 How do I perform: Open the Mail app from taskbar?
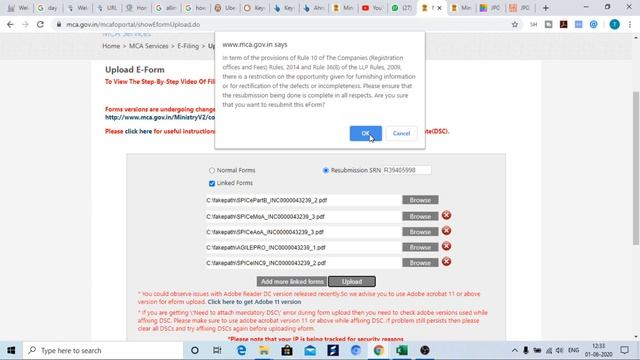[310, 350]
